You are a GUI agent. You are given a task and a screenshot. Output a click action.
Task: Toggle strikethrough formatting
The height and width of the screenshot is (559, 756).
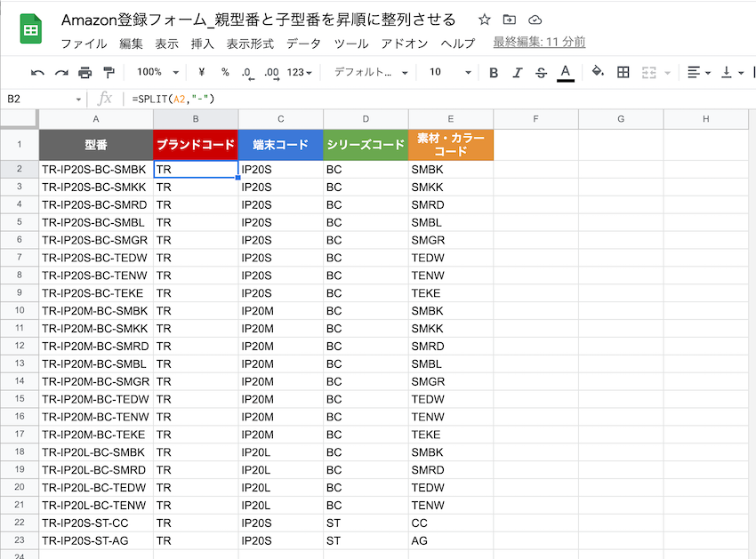coord(541,73)
